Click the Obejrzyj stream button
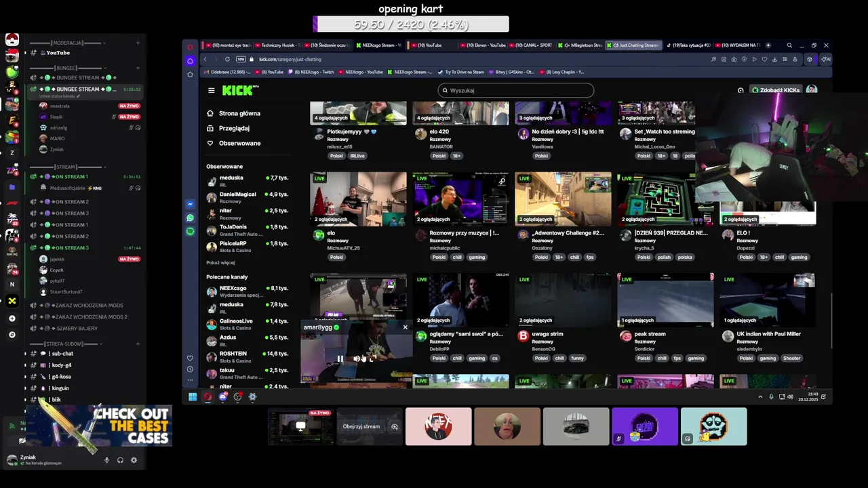 pos(361,426)
